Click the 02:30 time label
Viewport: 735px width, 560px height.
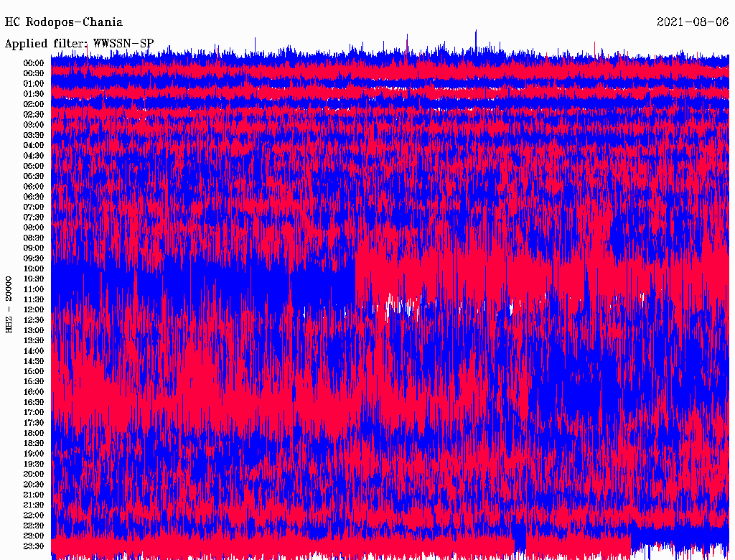click(34, 114)
